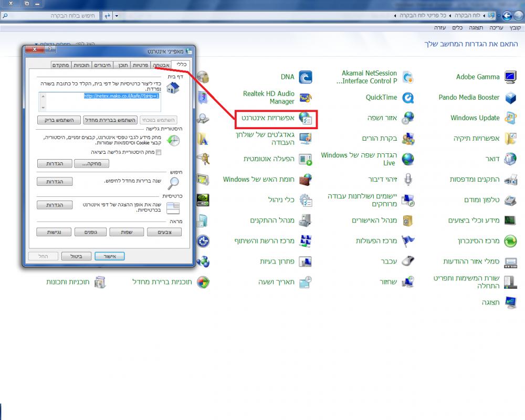
Task: Enable 'Delete browsing history on exit' checkbox
Action: tap(159, 152)
